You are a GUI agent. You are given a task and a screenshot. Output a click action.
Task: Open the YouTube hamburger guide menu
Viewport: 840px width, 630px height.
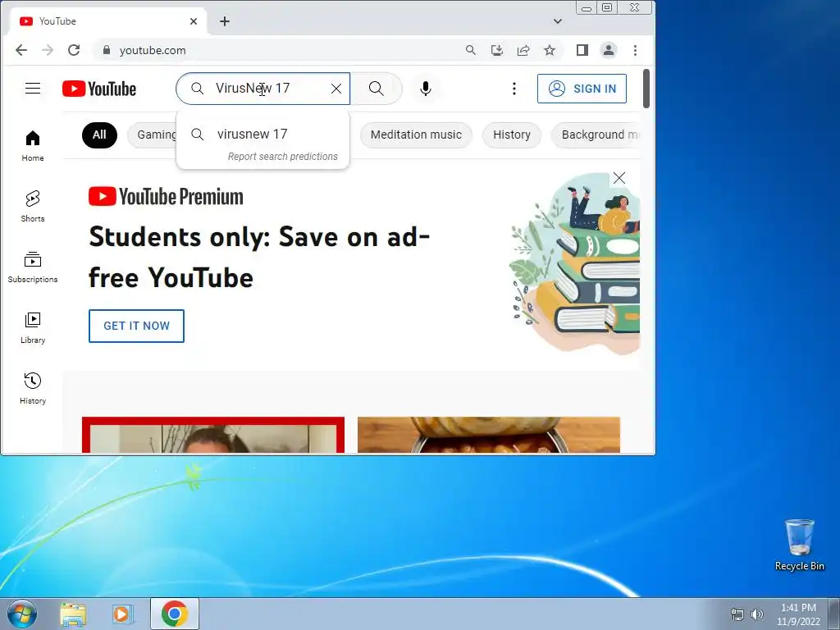pyautogui.click(x=33, y=89)
